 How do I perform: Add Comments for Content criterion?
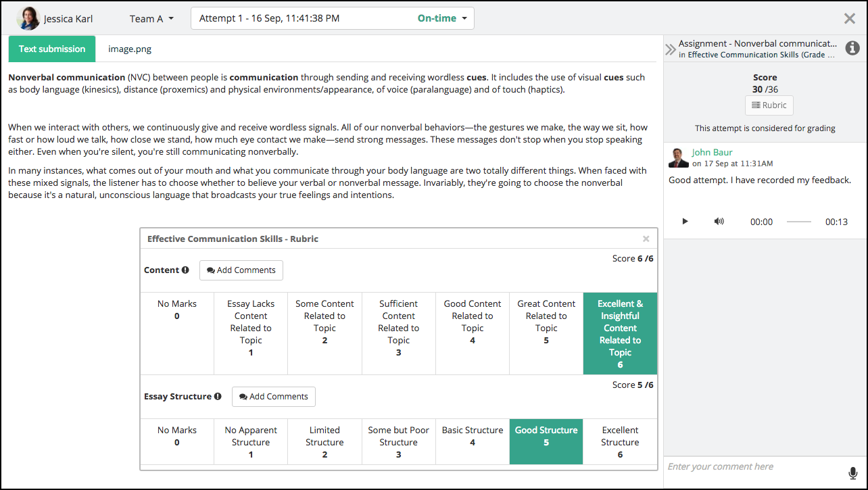coord(241,270)
